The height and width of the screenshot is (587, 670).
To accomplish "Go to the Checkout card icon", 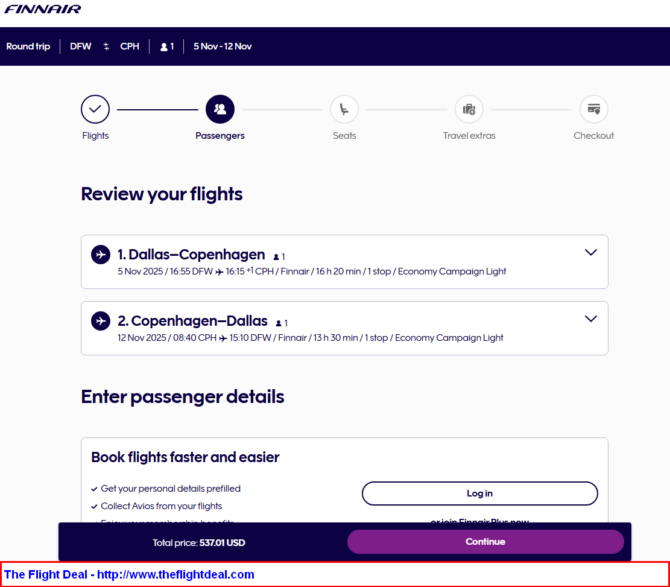I will 594,109.
